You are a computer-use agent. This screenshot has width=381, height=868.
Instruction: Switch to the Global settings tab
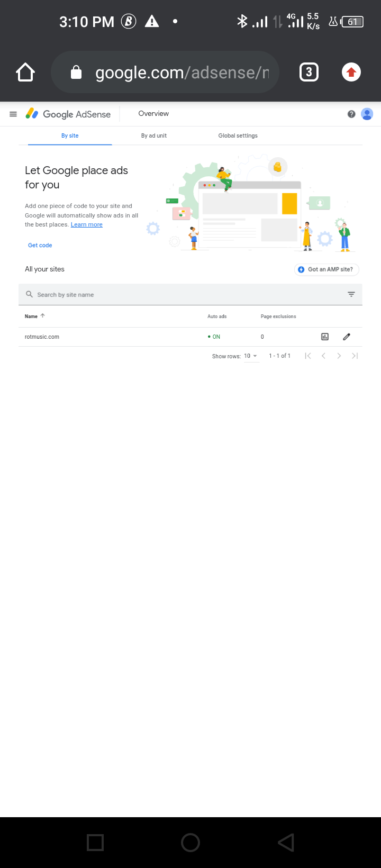[x=238, y=135]
